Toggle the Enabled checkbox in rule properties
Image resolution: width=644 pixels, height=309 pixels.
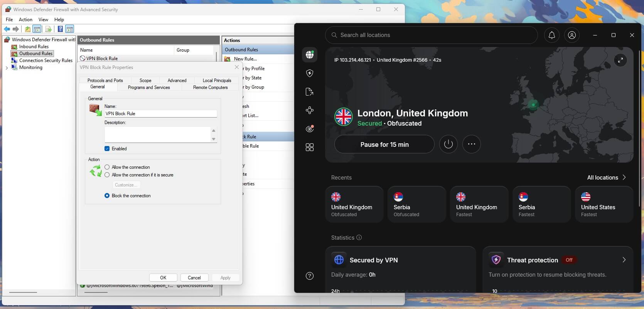[x=107, y=149]
